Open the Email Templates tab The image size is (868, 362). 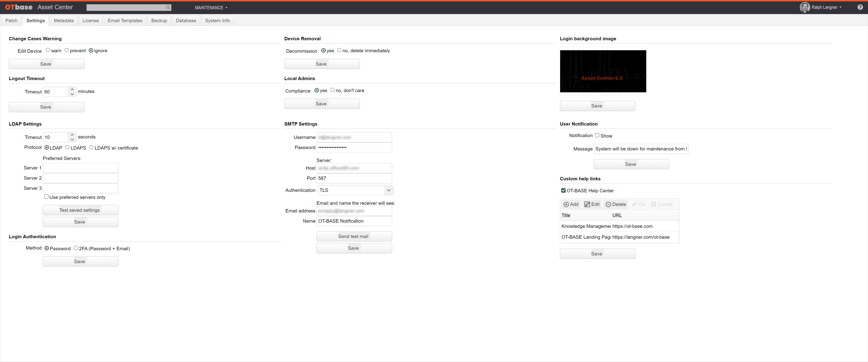[125, 21]
